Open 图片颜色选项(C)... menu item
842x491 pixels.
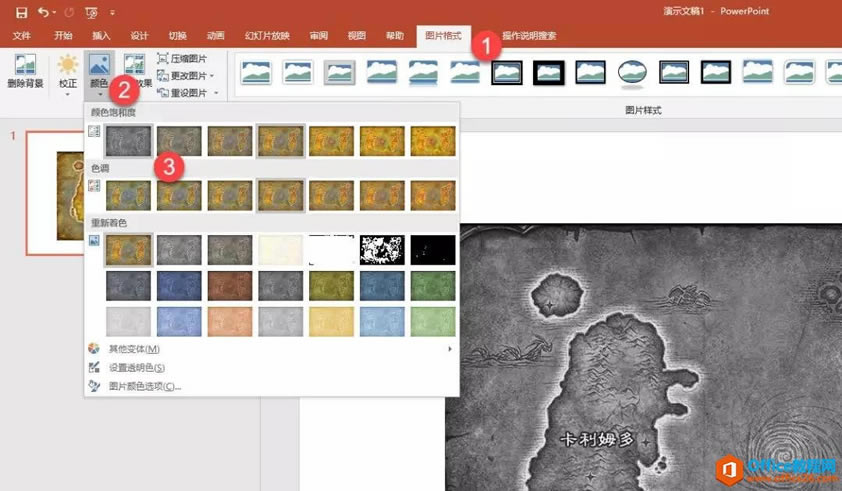tap(271, 386)
